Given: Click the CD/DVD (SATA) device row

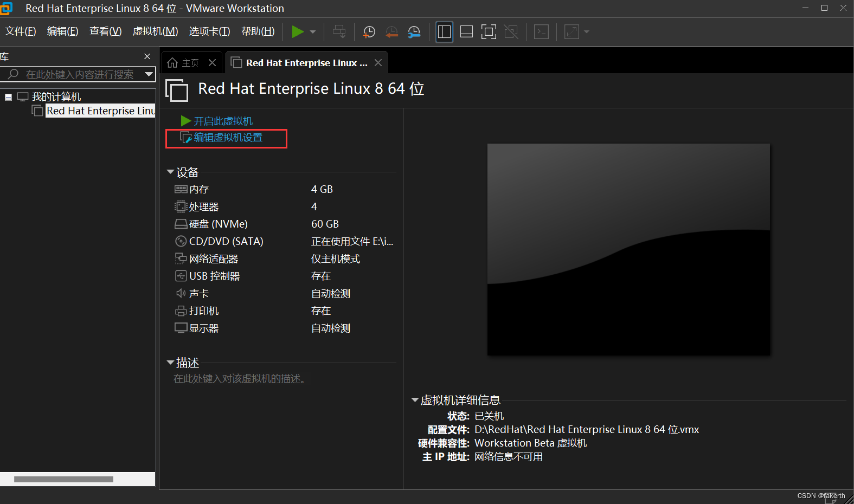Looking at the screenshot, I should point(285,241).
